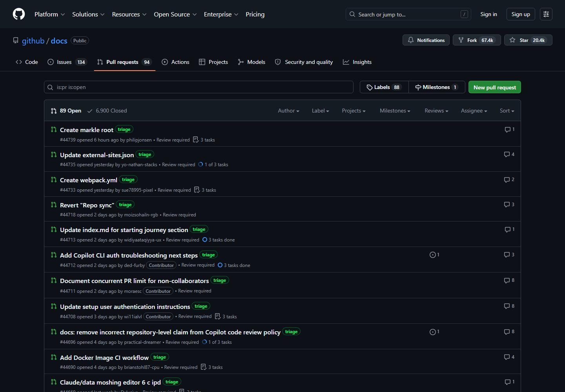The width and height of the screenshot is (565, 392).
Task: Click comment icon for Update index.md PR
Action: tap(507, 229)
